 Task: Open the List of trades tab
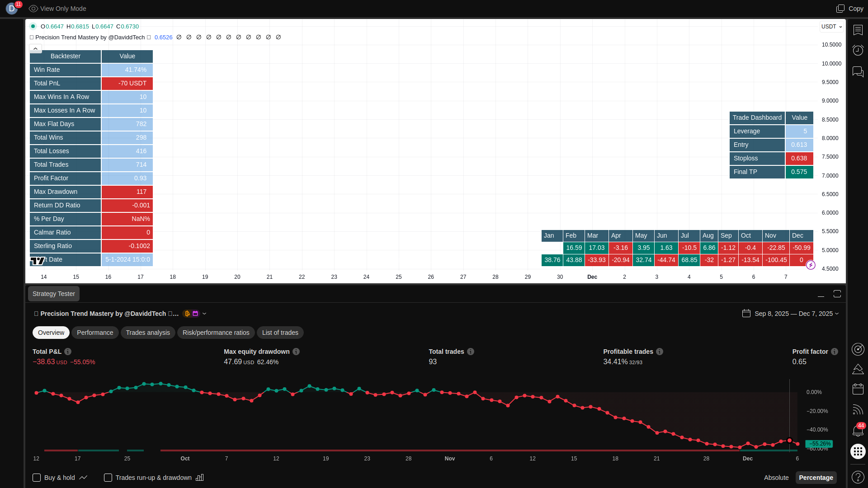click(x=280, y=333)
